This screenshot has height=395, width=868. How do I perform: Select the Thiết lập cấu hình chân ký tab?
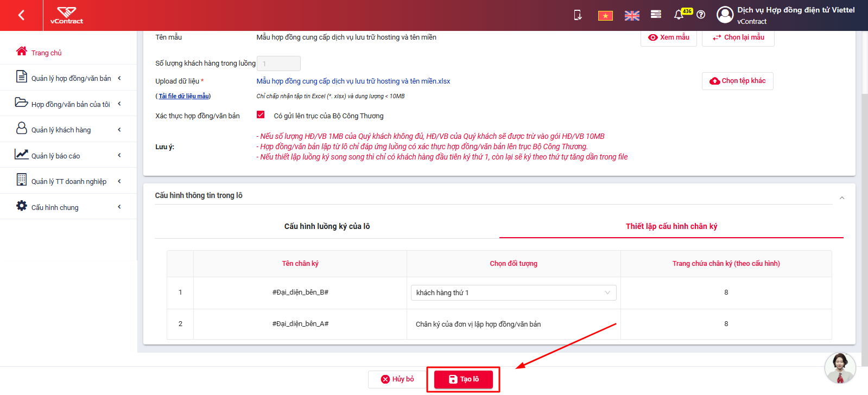(x=671, y=226)
